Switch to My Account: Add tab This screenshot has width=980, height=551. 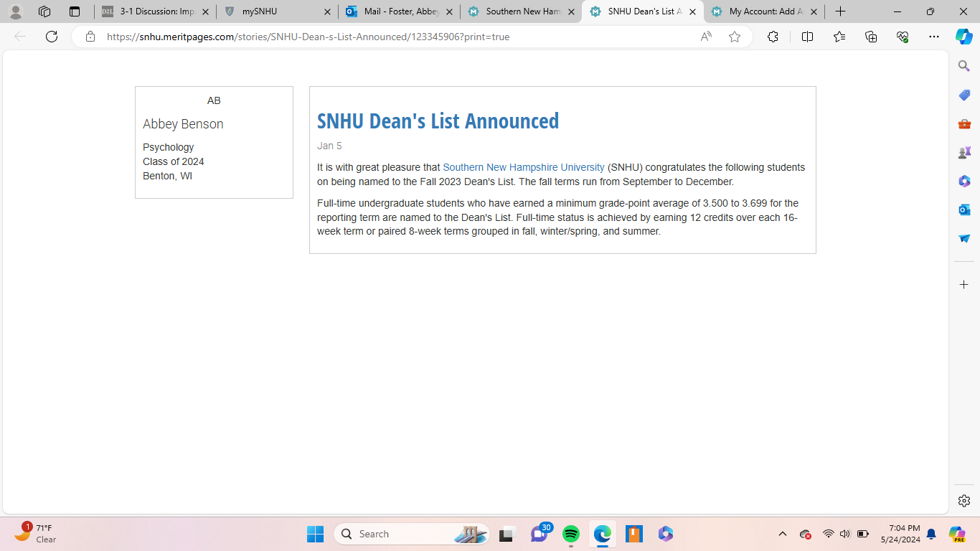point(765,11)
